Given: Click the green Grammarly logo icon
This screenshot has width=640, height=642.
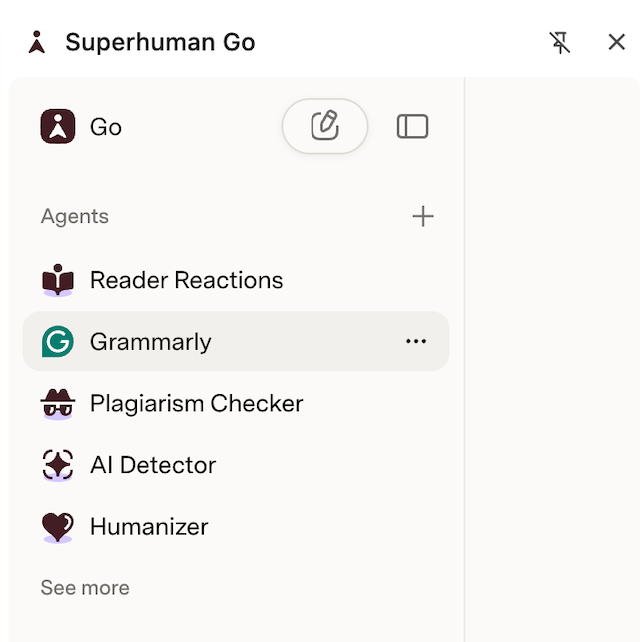Looking at the screenshot, I should pyautogui.click(x=58, y=341).
